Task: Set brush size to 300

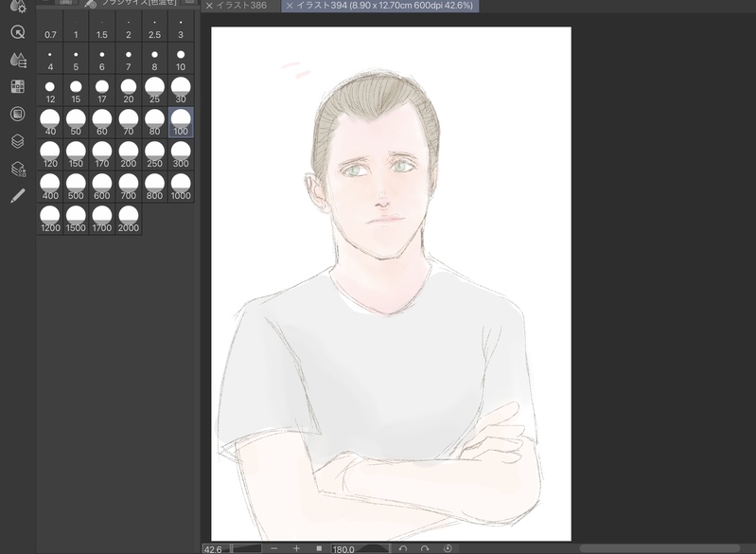Action: (x=181, y=154)
